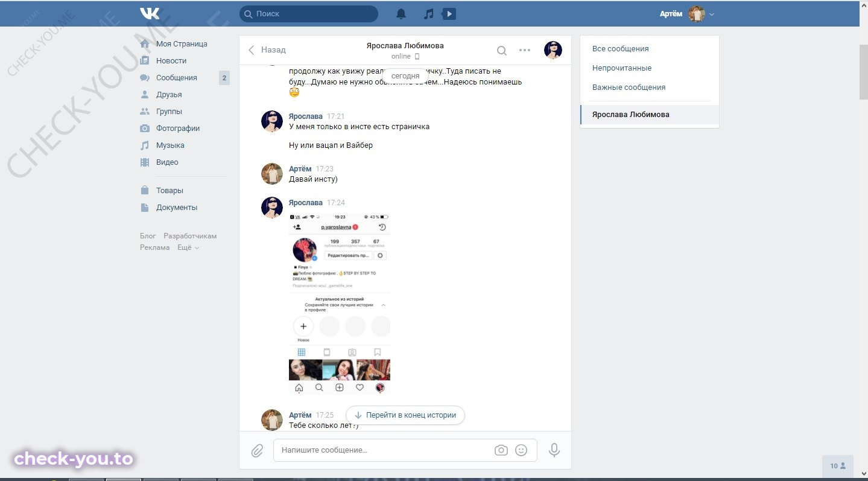The image size is (868, 481).
Task: Click the Ярослава Любимова chat title
Action: [x=405, y=46]
